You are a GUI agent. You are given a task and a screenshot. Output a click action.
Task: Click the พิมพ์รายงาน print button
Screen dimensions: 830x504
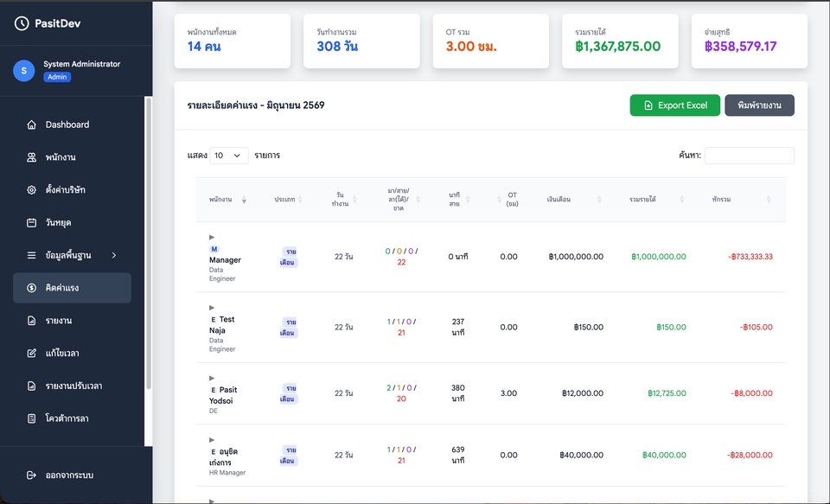[x=760, y=105]
